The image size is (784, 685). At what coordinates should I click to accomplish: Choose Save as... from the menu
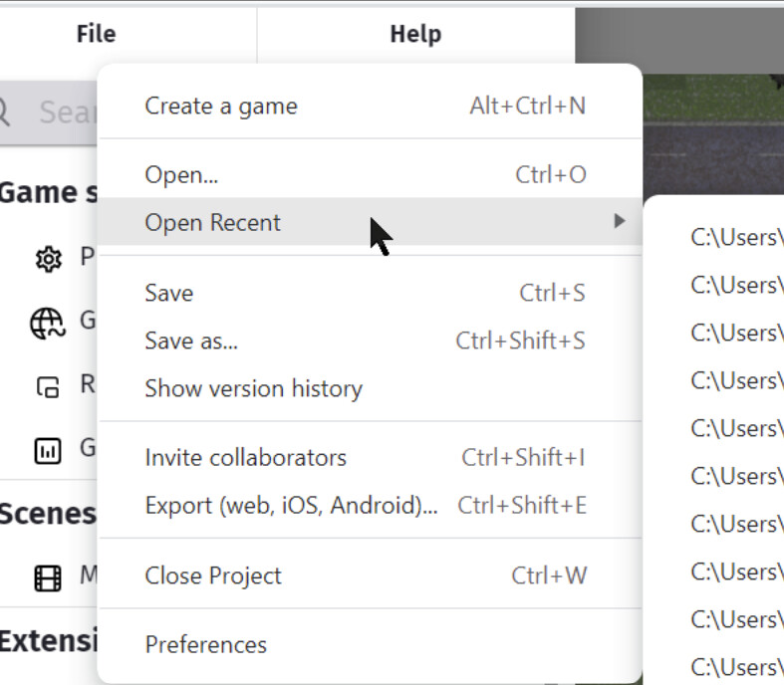click(x=191, y=341)
